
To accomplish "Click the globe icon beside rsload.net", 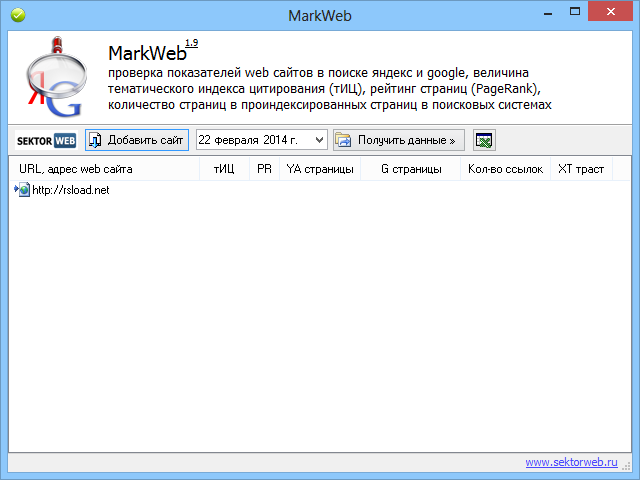I will [24, 190].
